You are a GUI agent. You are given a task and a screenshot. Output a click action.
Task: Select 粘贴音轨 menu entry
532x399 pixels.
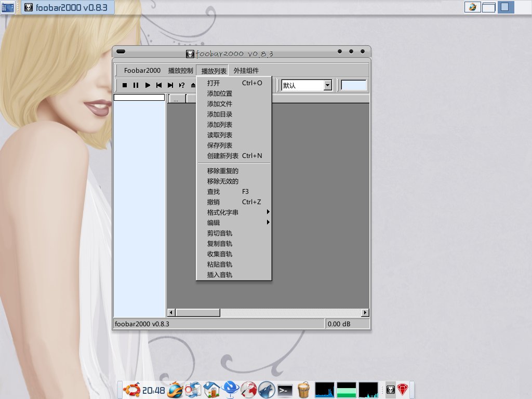pos(234,264)
